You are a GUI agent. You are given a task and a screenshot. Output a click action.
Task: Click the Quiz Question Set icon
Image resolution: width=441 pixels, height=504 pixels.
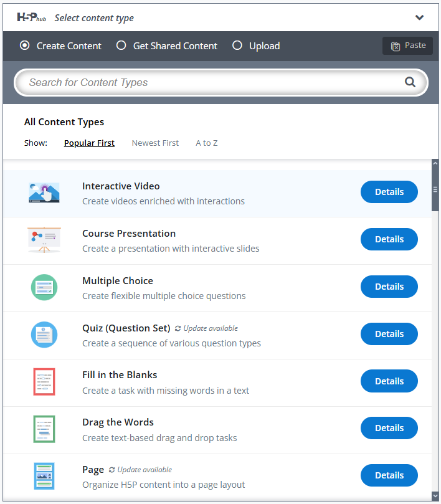pyautogui.click(x=44, y=335)
